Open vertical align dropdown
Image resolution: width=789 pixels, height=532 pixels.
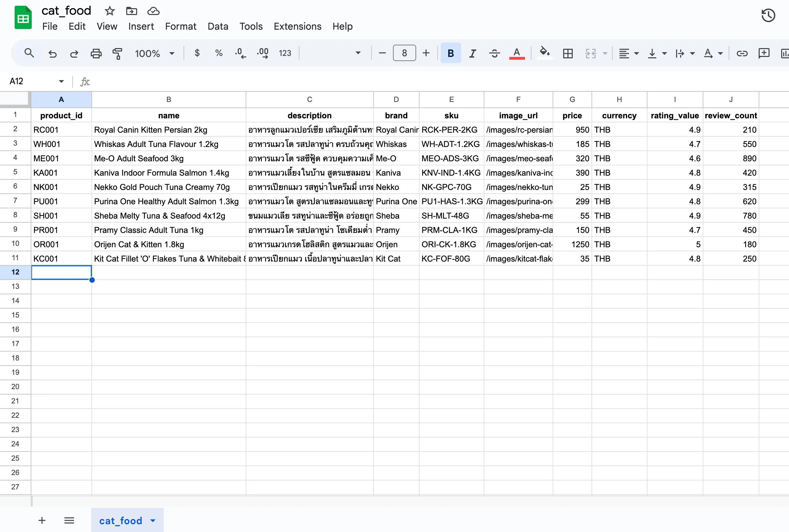[657, 54]
